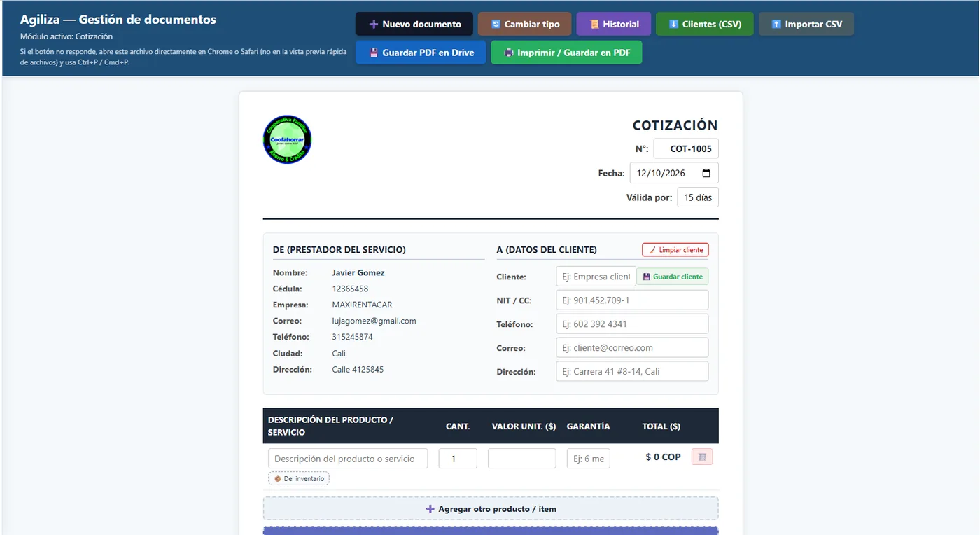Click the address Calle 4125845
980x535 pixels.
[x=358, y=370]
